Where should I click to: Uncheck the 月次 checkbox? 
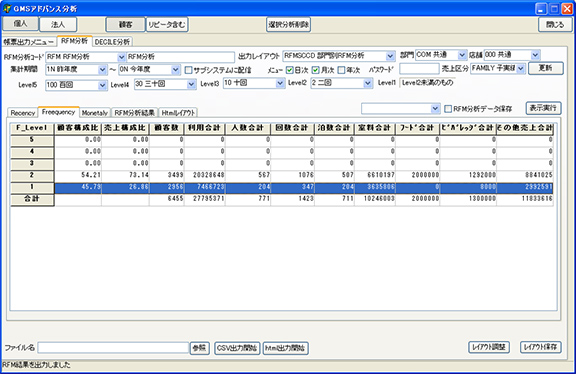click(316, 69)
